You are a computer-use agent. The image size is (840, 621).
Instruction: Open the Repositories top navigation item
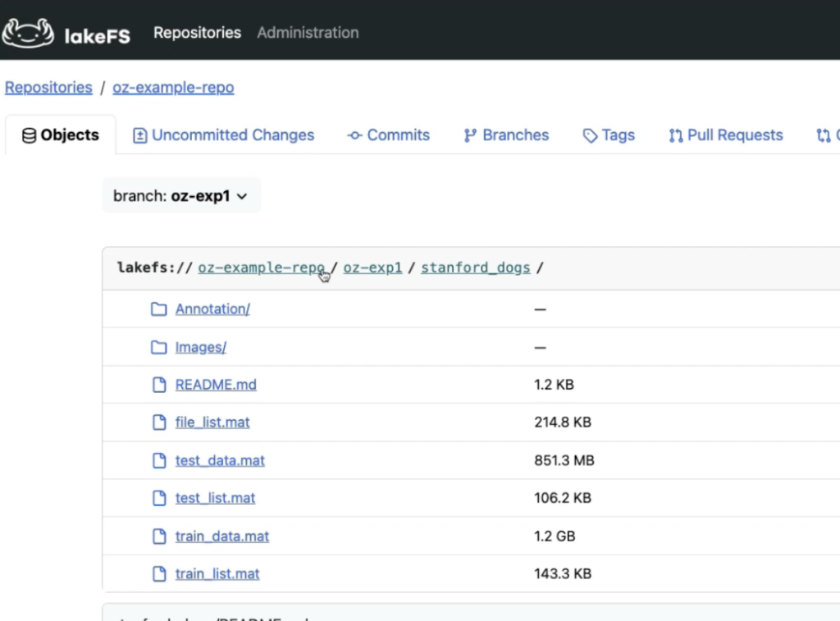point(197,33)
